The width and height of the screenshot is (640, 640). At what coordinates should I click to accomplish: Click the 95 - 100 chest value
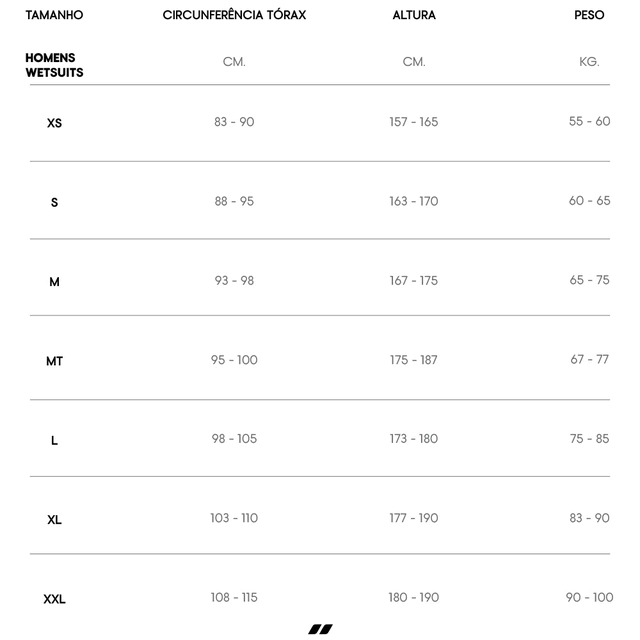coord(234,360)
